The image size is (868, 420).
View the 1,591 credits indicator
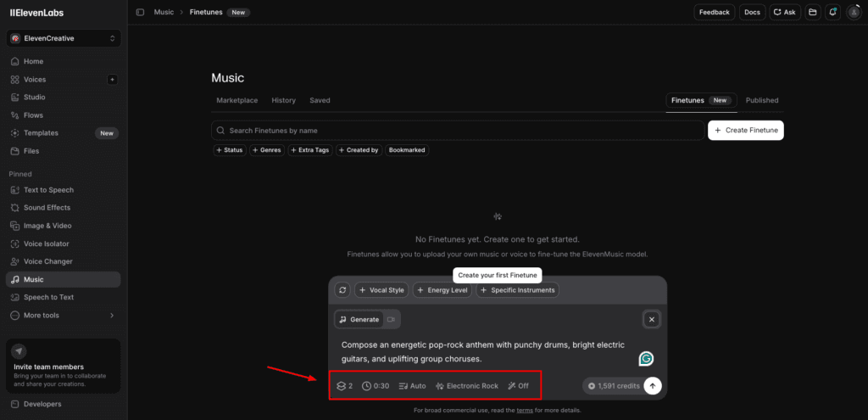[614, 386]
